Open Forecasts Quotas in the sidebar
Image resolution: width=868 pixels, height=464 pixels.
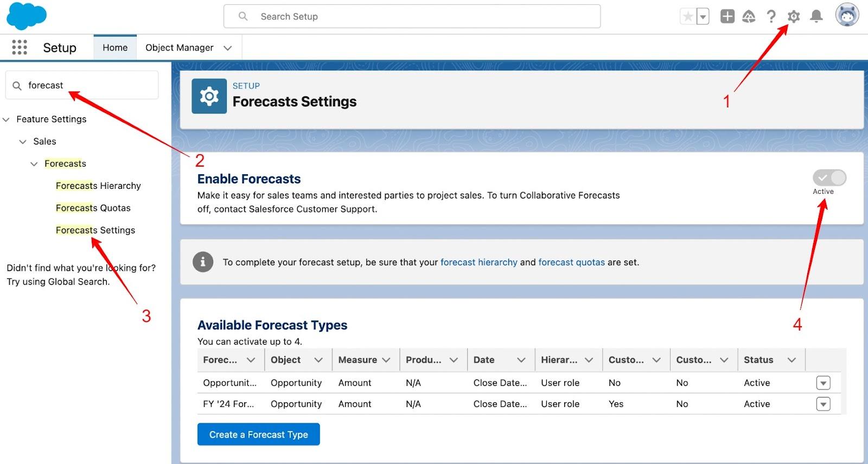coord(93,208)
